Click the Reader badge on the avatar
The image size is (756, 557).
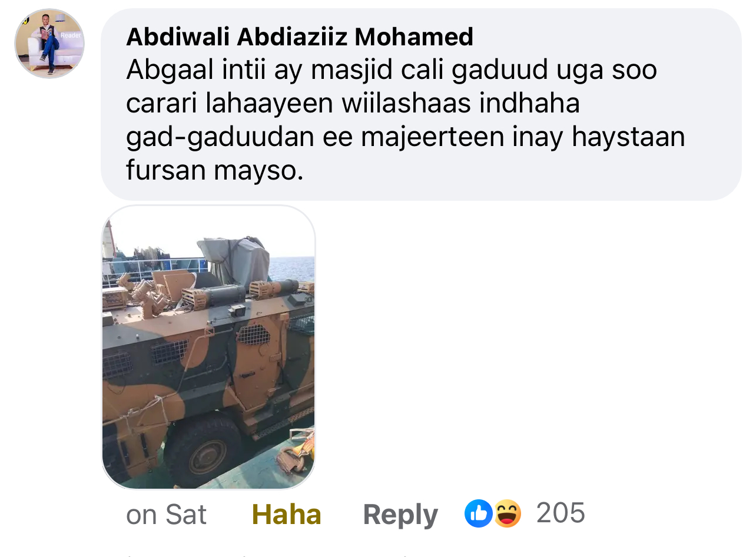pos(71,35)
